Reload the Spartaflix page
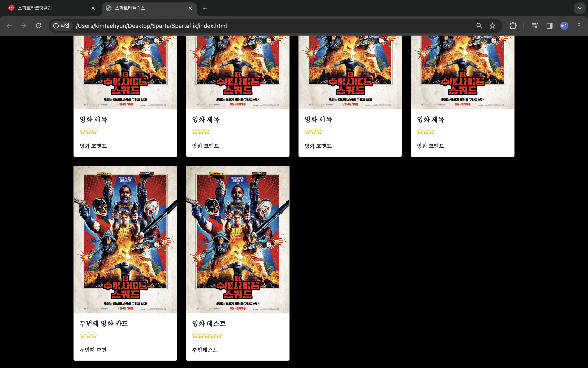The height and width of the screenshot is (368, 588). pos(38,26)
